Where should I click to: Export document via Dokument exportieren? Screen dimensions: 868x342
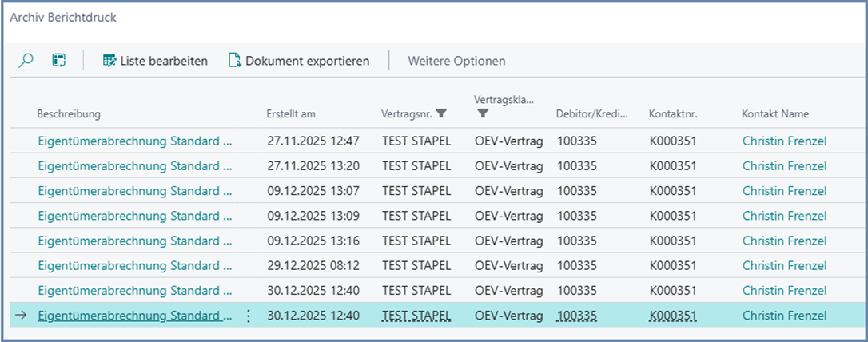307,61
